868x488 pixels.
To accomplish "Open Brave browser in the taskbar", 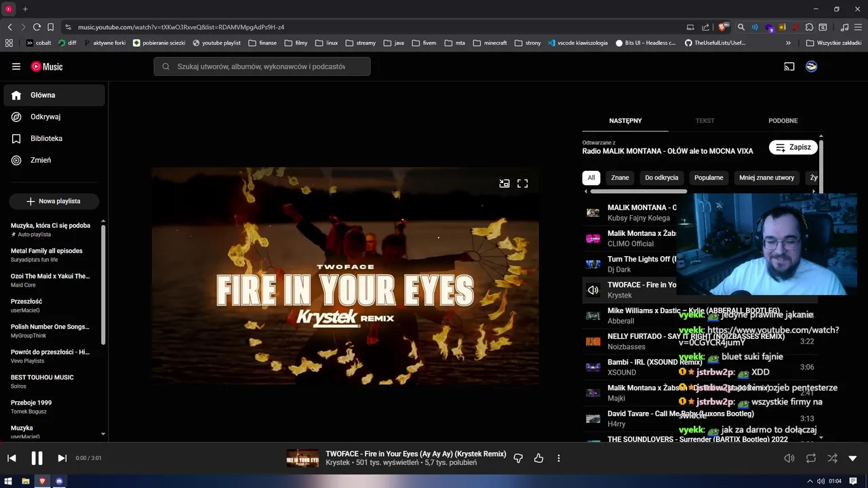I will click(42, 481).
